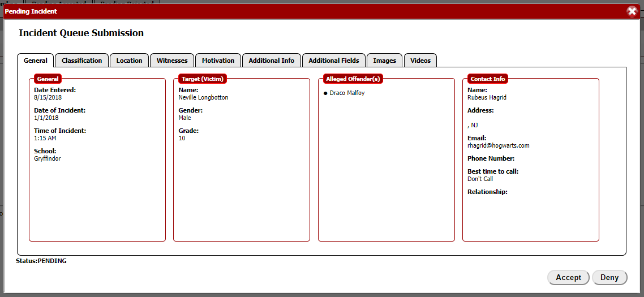Switch to the Classification tab

81,61
